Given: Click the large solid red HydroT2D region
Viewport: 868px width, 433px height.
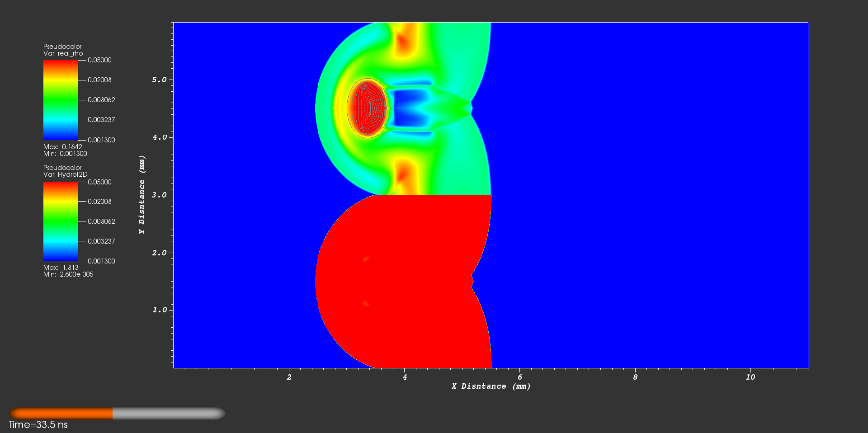Looking at the screenshot, I should pyautogui.click(x=407, y=280).
